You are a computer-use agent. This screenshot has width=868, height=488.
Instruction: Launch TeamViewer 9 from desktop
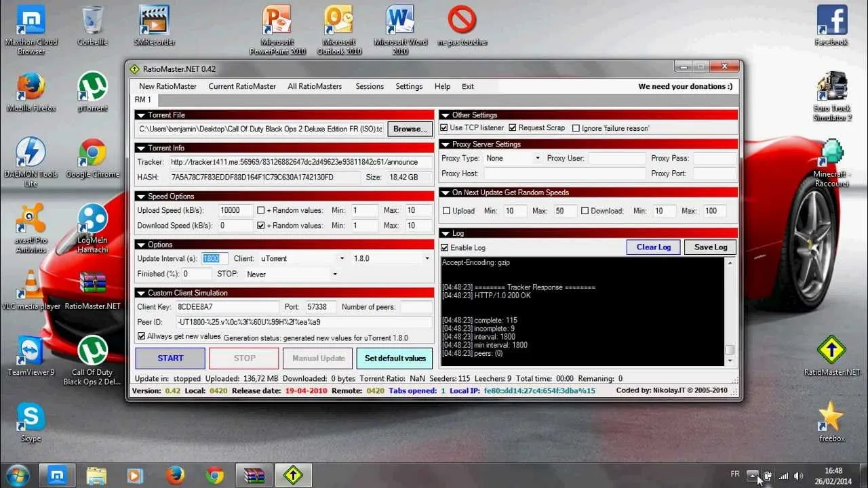31,357
